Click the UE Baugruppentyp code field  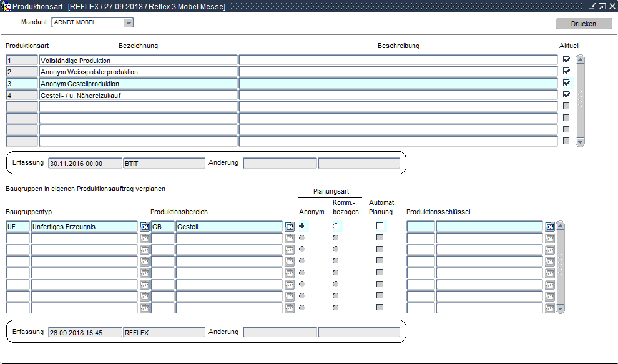point(17,227)
